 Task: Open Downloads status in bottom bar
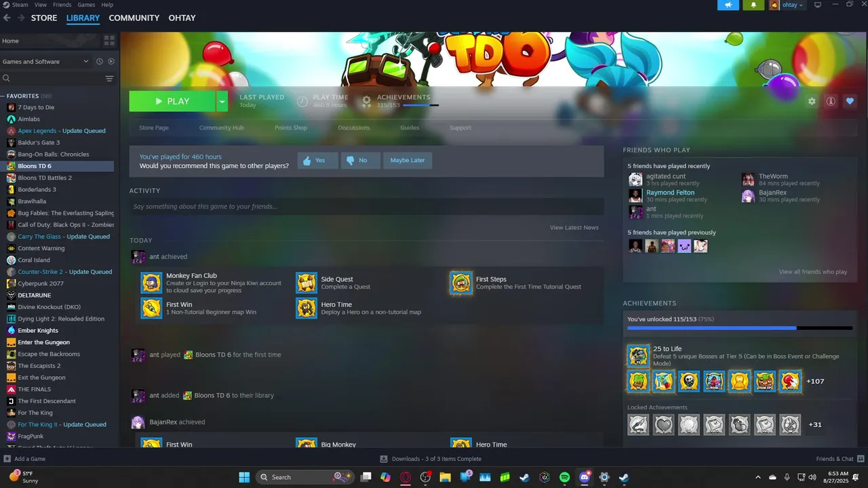pyautogui.click(x=431, y=459)
